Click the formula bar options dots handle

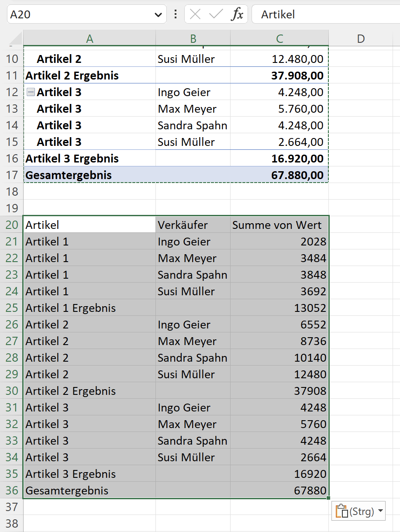click(176, 14)
